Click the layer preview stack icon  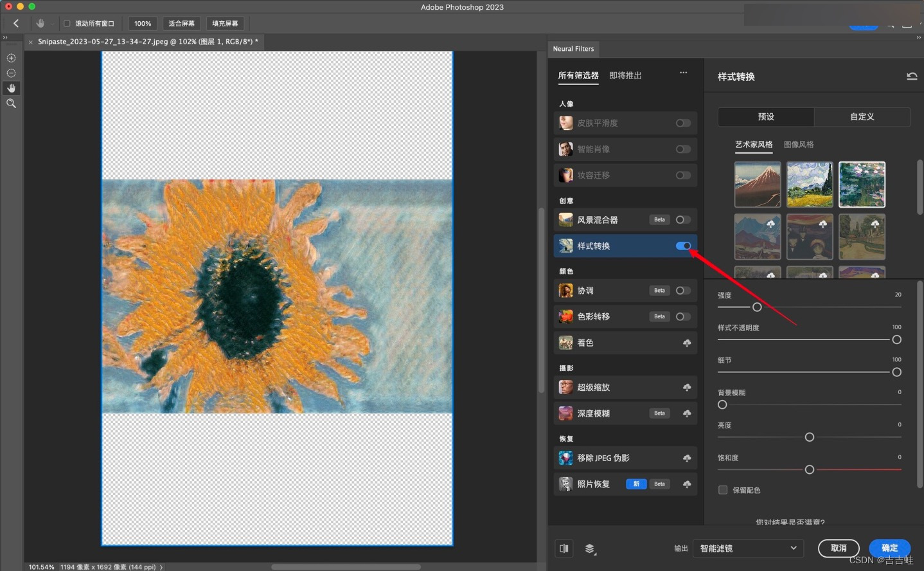[590, 548]
